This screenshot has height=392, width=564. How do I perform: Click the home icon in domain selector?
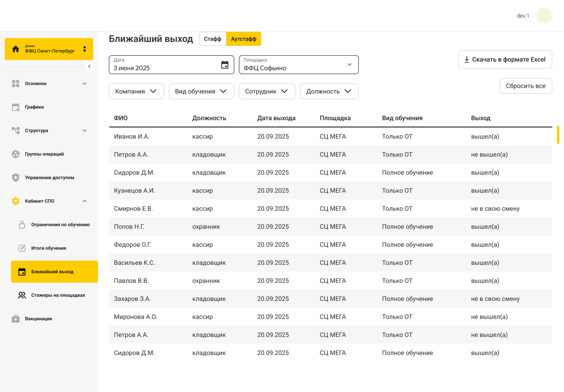pos(16,49)
